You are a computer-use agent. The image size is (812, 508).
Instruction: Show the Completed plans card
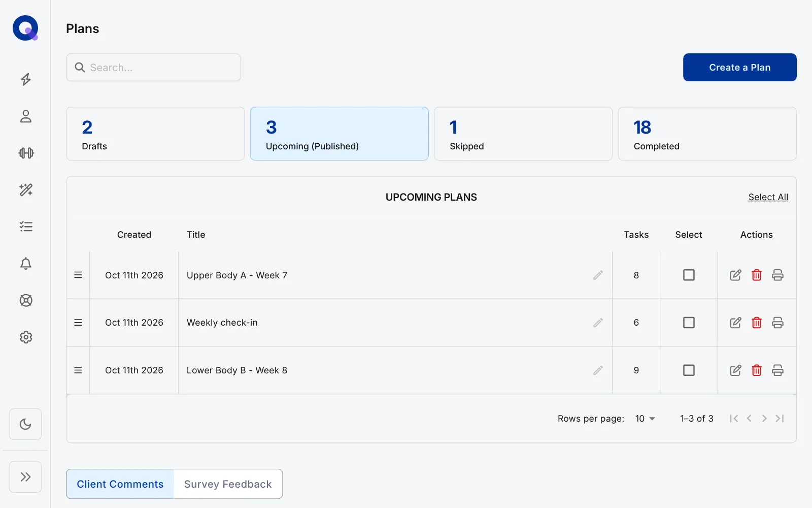point(707,134)
